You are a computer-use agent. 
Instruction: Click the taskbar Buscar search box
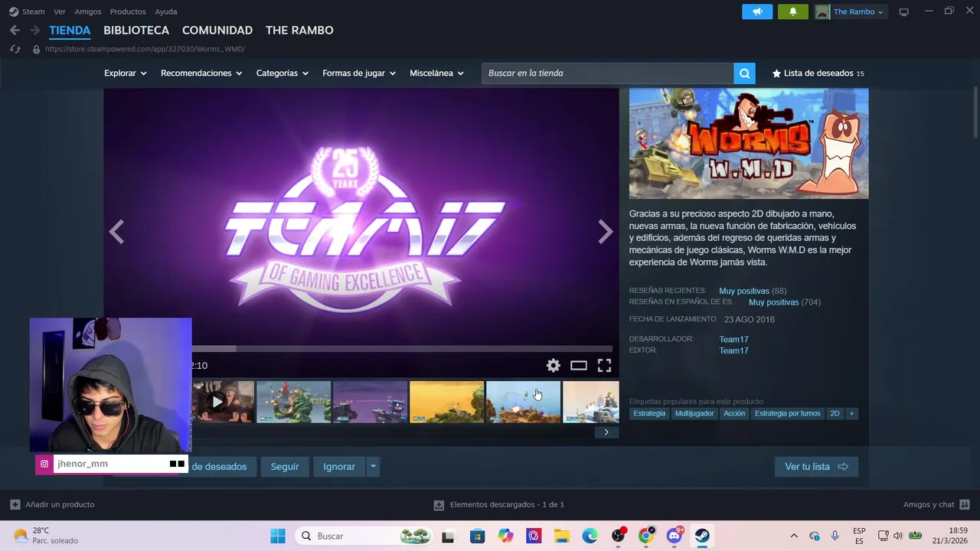[365, 536]
